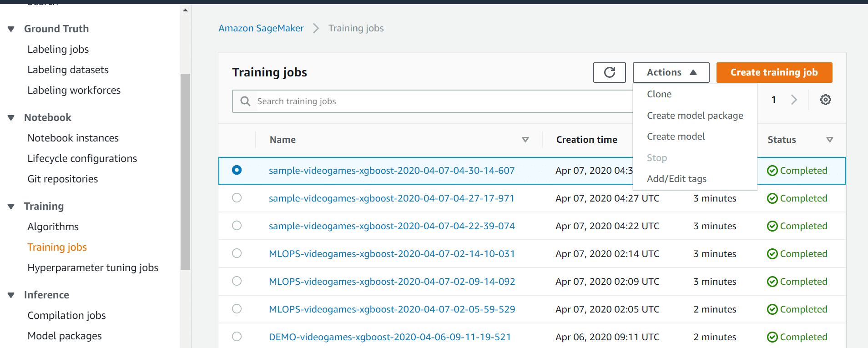This screenshot has height=348, width=868.
Task: Select radio for sample-videogames-xgboost-2020-04-07-04-27-17-971
Action: (237, 197)
